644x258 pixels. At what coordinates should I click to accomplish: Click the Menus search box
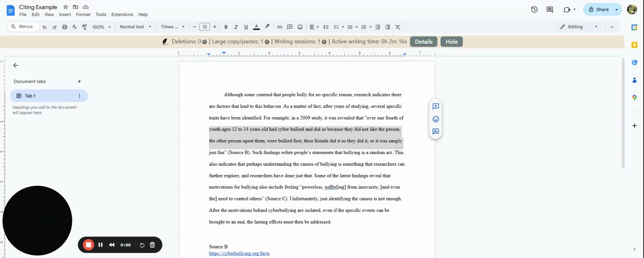[x=23, y=27]
